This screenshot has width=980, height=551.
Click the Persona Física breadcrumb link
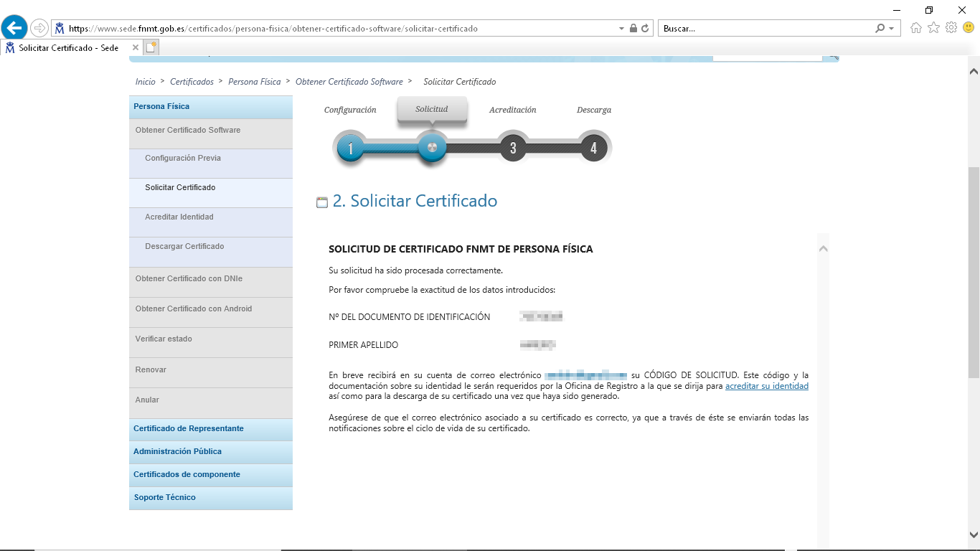pos(255,82)
